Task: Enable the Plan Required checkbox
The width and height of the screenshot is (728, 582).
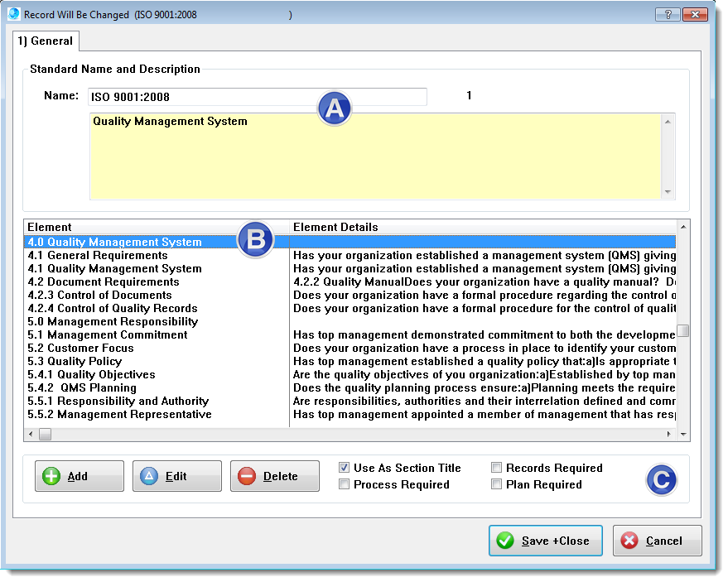Action: (x=496, y=484)
